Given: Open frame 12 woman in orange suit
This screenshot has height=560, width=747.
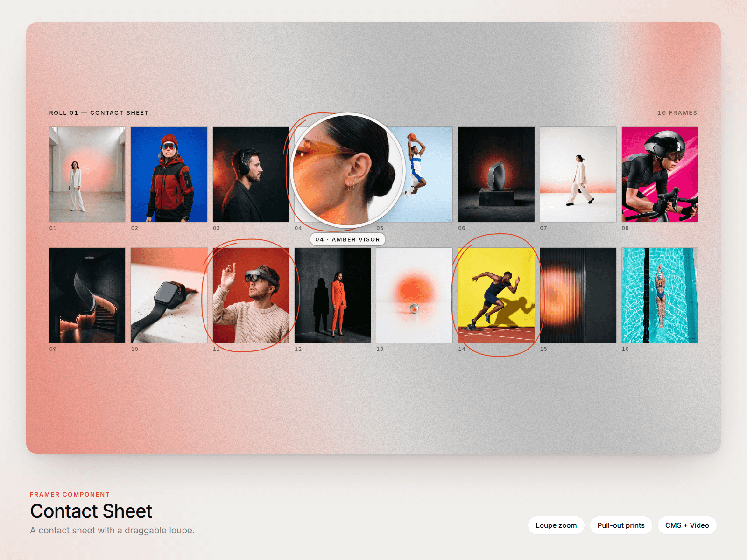Looking at the screenshot, I should point(332,295).
